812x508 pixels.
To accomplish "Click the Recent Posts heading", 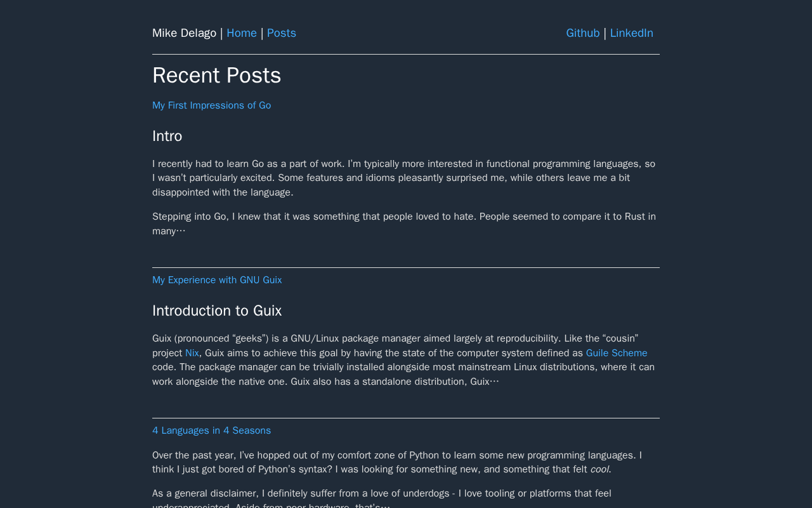I will [216, 76].
